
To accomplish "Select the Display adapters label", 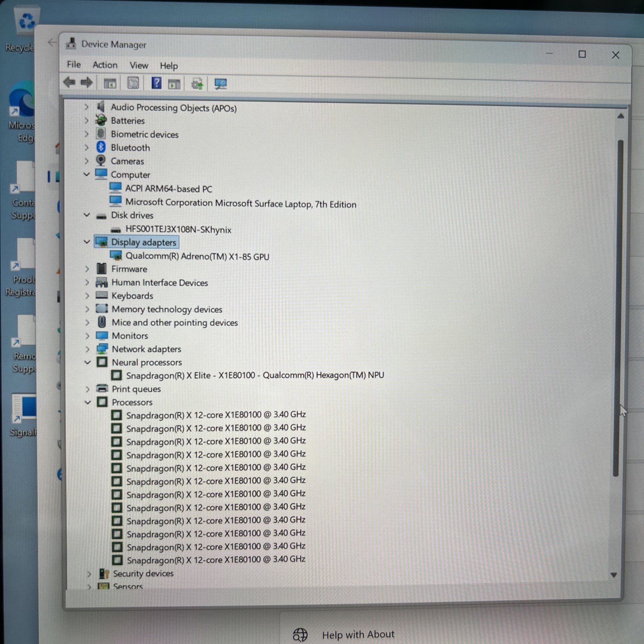I will [x=144, y=242].
